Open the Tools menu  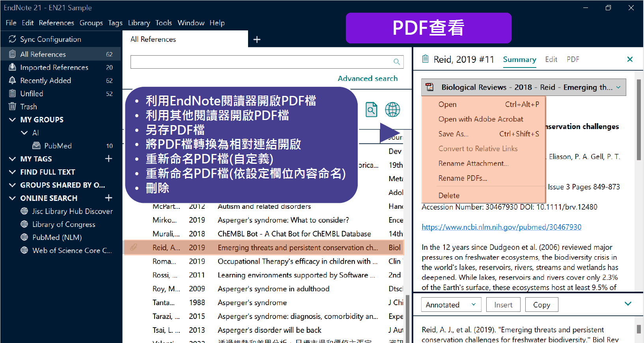[x=164, y=23]
